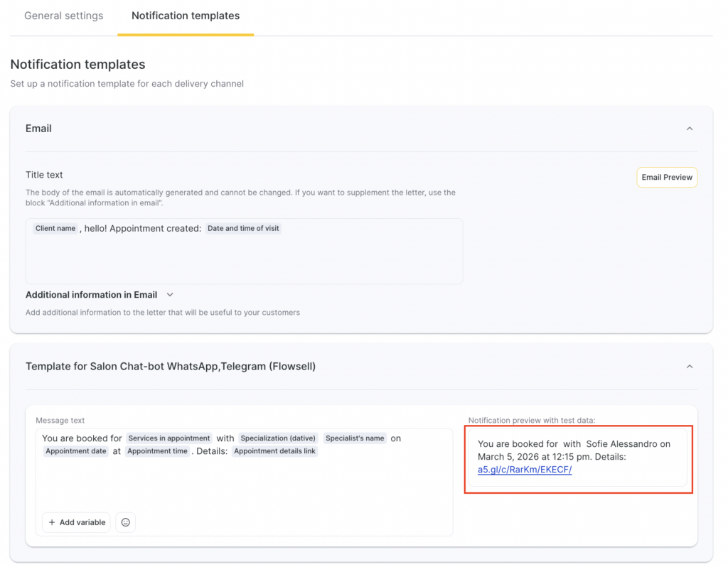The height and width of the screenshot is (567, 728).
Task: Click the Appointment time variable chip
Action: click(x=158, y=451)
